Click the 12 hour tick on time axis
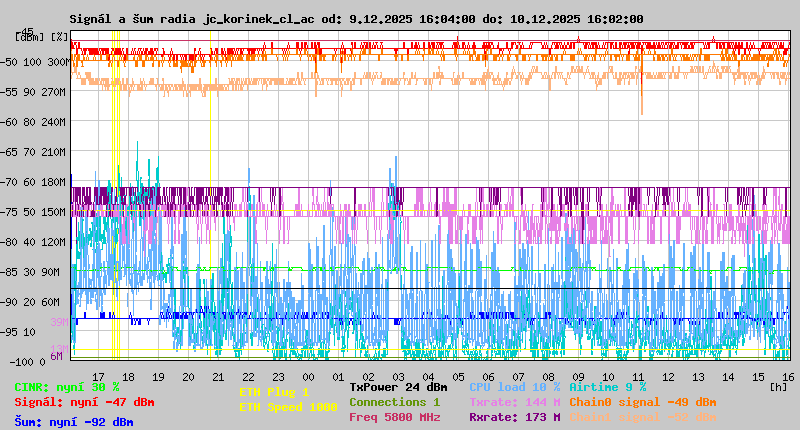Screen dimensions: 800x430 pyautogui.click(x=668, y=376)
